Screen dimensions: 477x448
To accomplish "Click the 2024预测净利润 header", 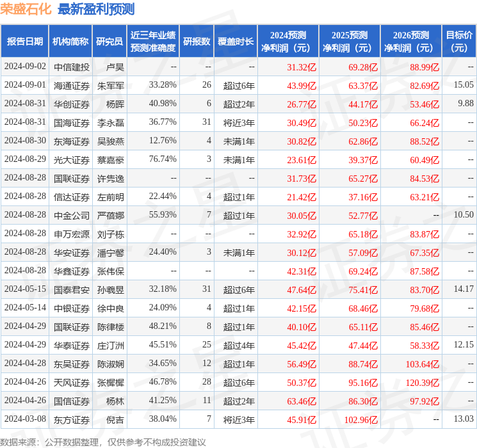I will click(x=287, y=41).
